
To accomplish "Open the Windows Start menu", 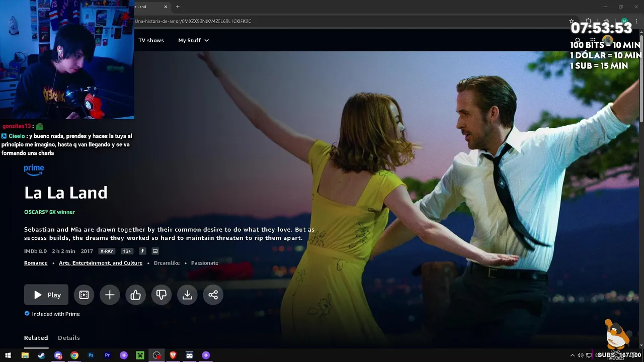I will point(8,355).
